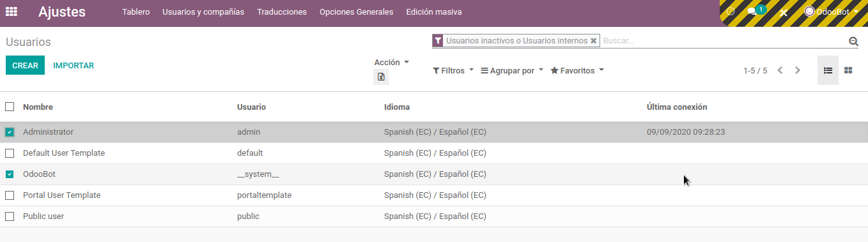Open the apps grid menu icon
Viewport: 868px width, 242px height.
12,11
